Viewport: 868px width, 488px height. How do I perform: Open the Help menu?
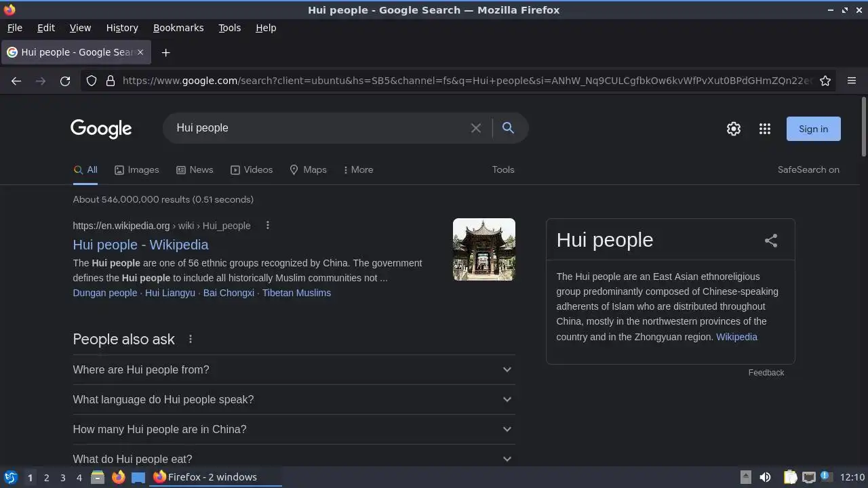[x=266, y=28]
